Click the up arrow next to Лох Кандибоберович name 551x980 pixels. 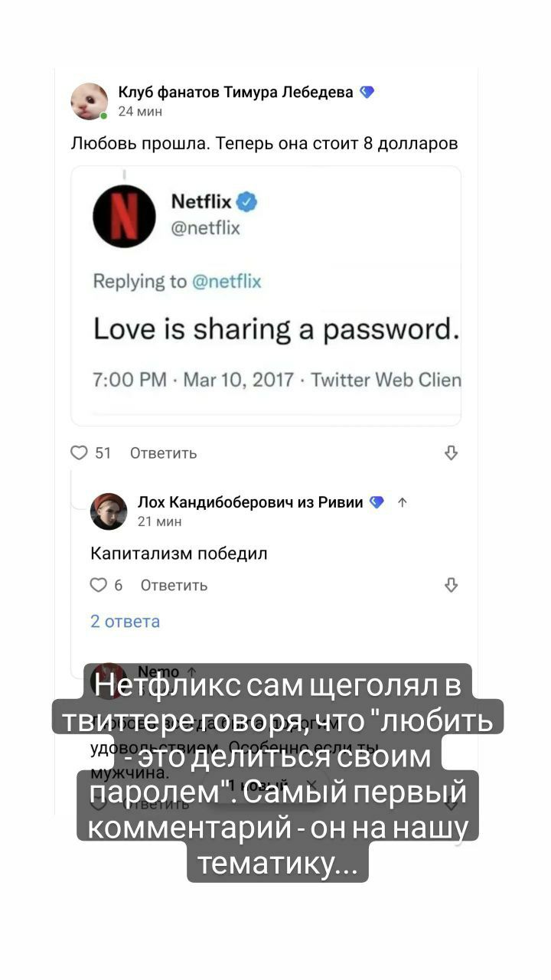point(403,502)
